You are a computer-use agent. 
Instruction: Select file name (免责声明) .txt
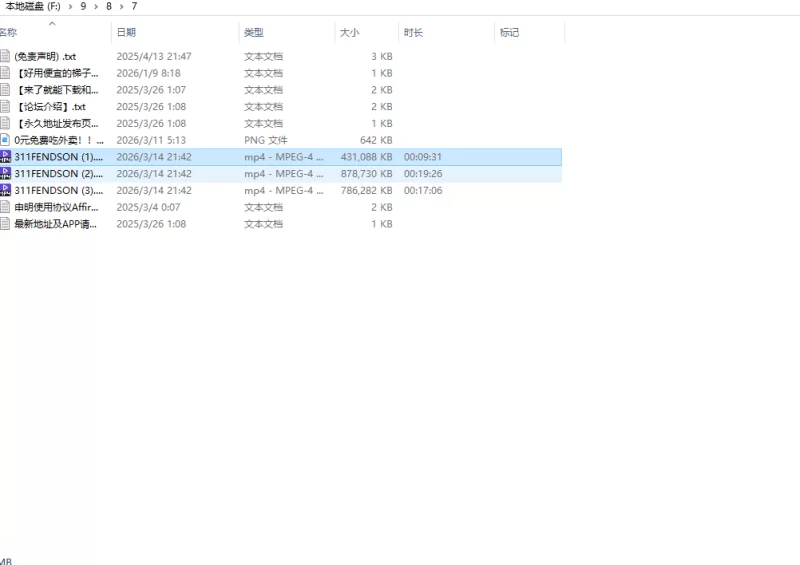point(45,56)
